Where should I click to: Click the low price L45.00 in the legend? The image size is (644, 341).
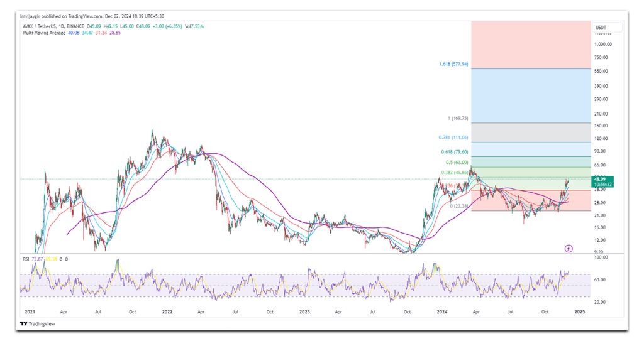127,26
